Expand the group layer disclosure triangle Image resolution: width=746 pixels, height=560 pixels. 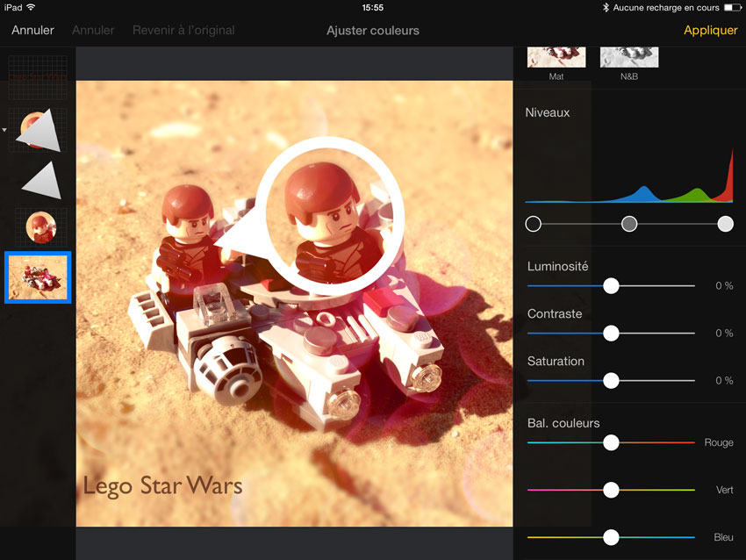click(4, 130)
